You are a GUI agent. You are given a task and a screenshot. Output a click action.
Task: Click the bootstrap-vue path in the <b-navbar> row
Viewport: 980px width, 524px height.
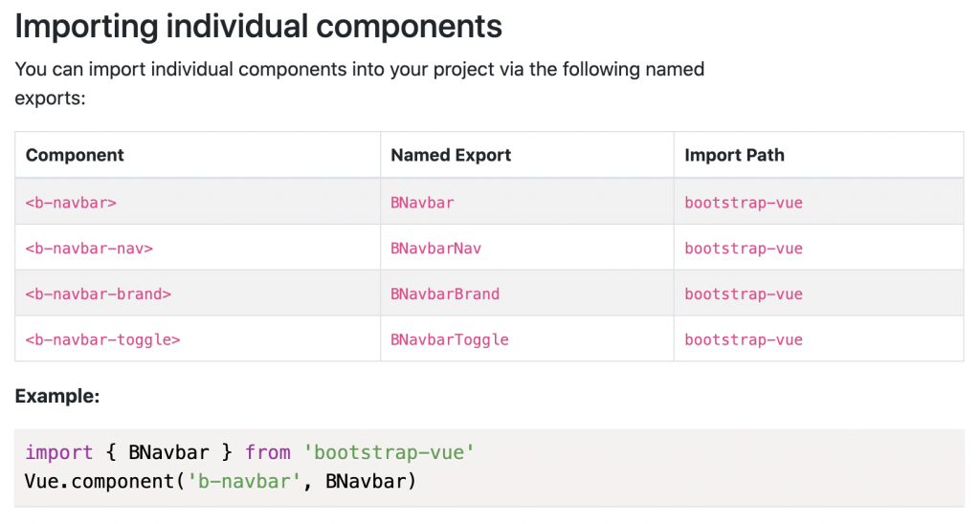click(744, 203)
